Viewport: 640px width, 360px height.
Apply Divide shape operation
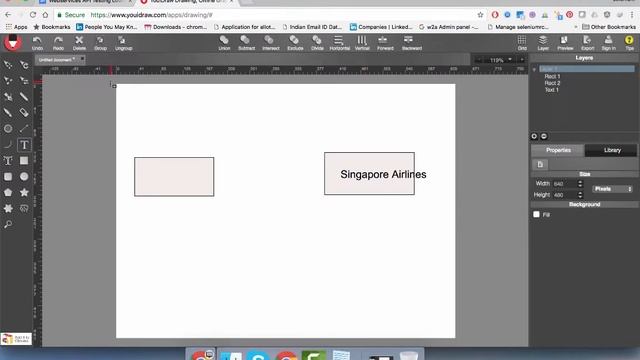click(317, 43)
